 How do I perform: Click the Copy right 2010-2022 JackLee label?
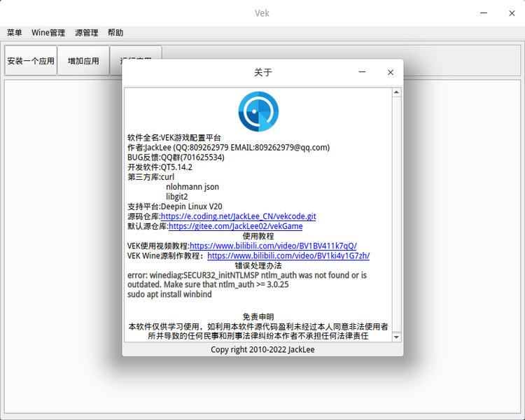pyautogui.click(x=262, y=349)
